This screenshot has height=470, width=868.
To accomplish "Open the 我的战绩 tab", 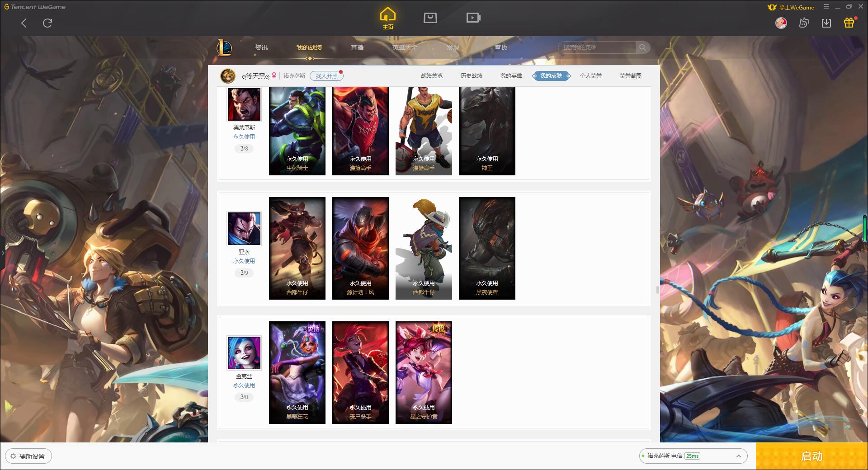I will [x=309, y=47].
